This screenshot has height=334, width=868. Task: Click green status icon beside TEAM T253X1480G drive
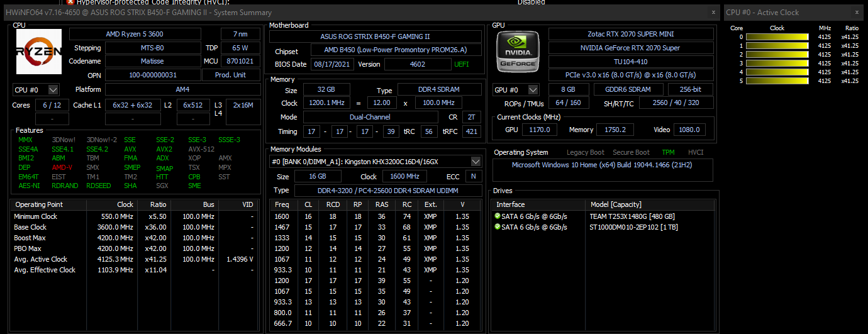click(x=498, y=216)
